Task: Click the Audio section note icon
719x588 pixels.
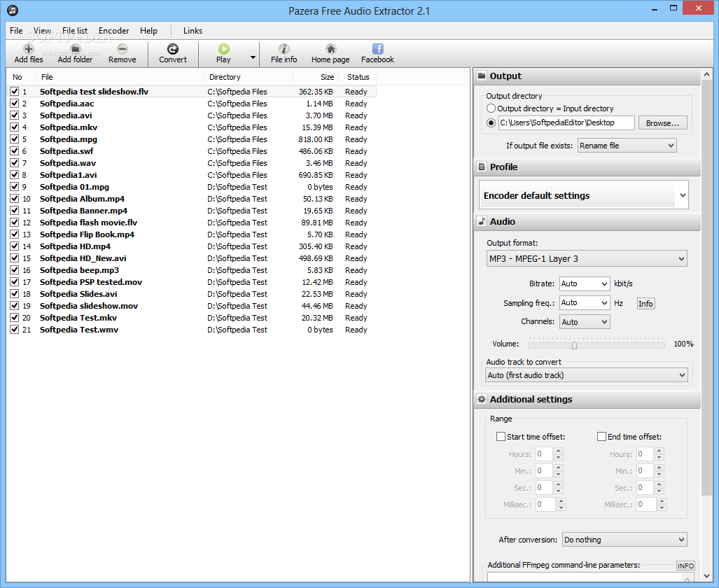Action: point(482,221)
